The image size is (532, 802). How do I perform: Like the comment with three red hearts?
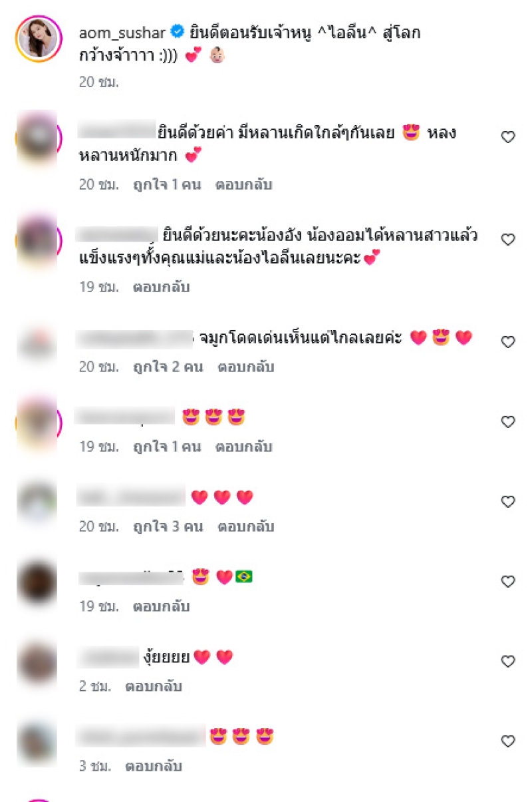[x=508, y=502]
